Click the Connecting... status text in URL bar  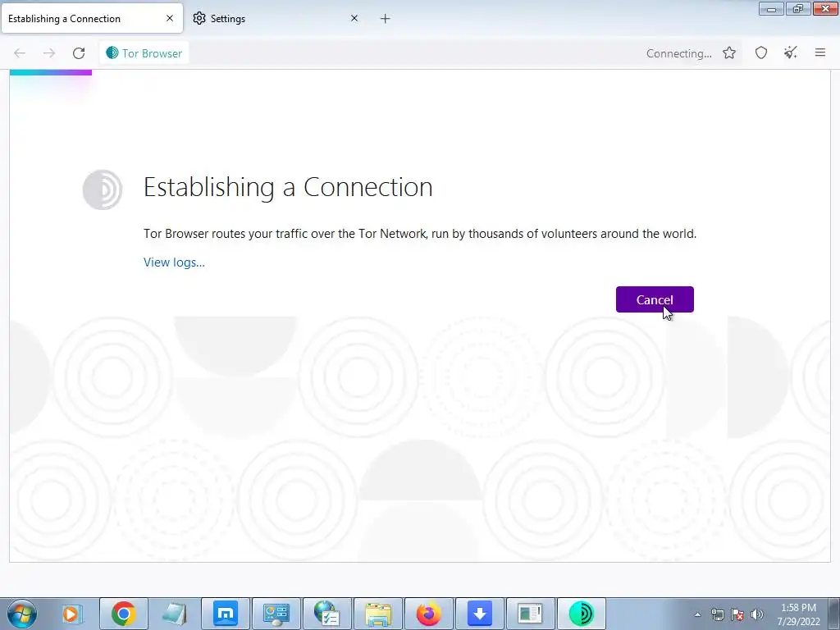(x=678, y=53)
